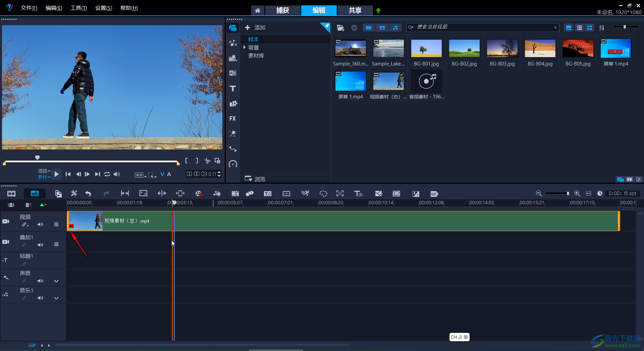Image resolution: width=644 pixels, height=351 pixels.
Task: Open the resize/crop mode dropdown in preview
Action: coord(152,175)
